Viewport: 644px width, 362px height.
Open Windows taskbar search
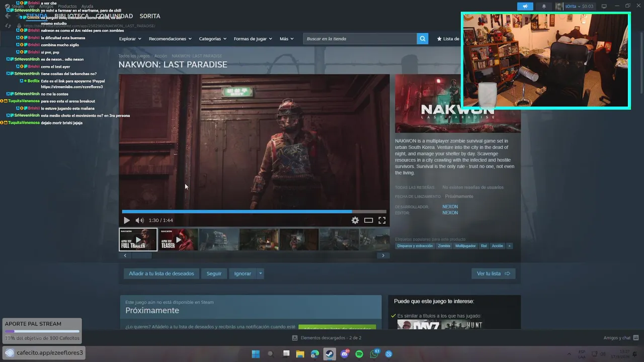tap(270, 354)
